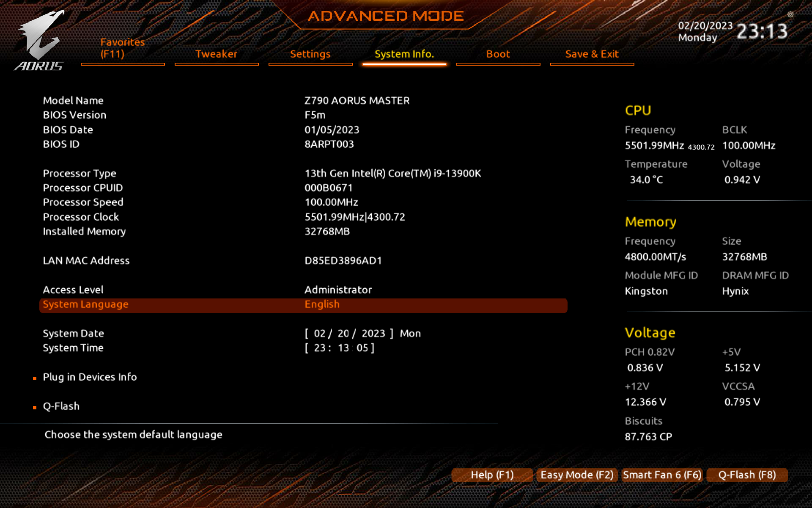
Task: Open the Save & Exit tab
Action: (592, 54)
